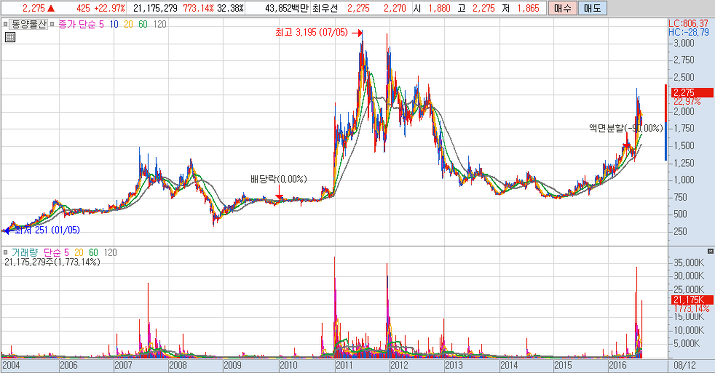Toggle the volume 5-day average
The width and height of the screenshot is (715, 373).
[x=67, y=252]
